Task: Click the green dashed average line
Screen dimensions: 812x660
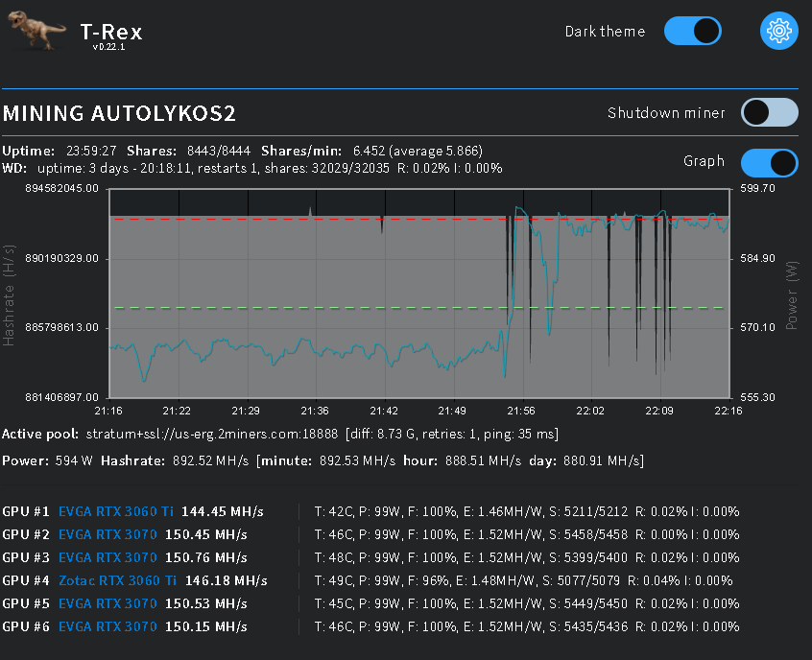Action: click(x=288, y=308)
